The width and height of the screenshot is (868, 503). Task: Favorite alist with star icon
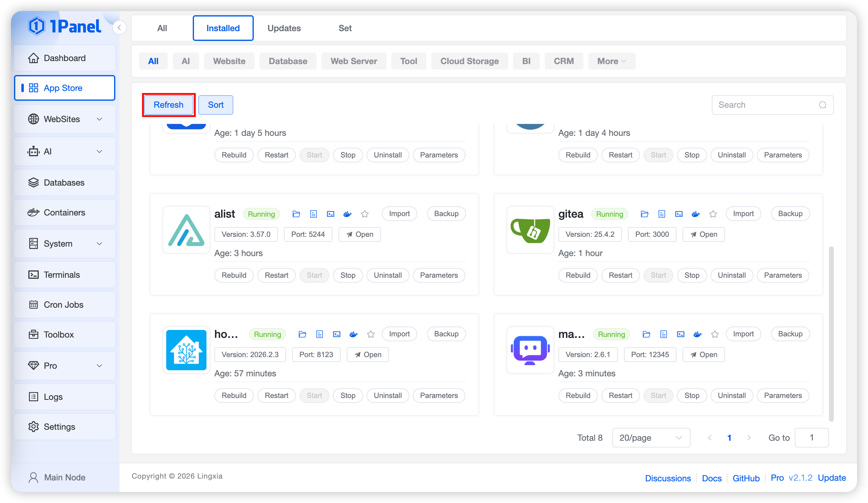pos(365,214)
